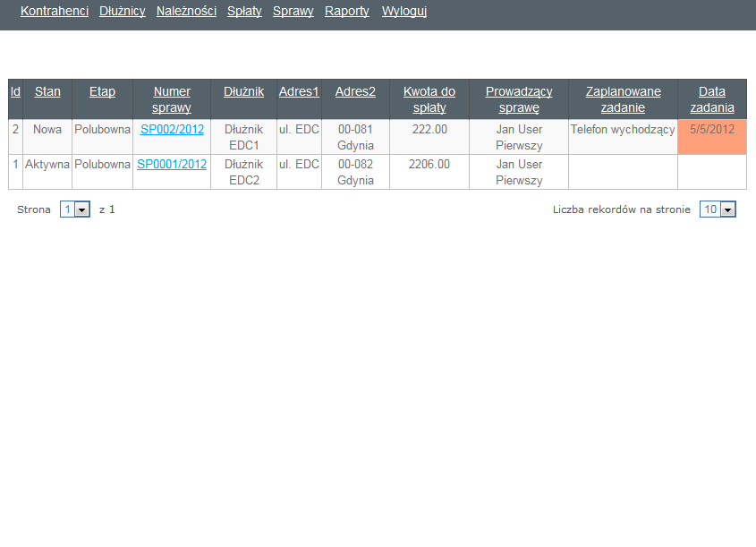Select the Dłużnik EDC1 cell
756x547 pixels.
(244, 137)
